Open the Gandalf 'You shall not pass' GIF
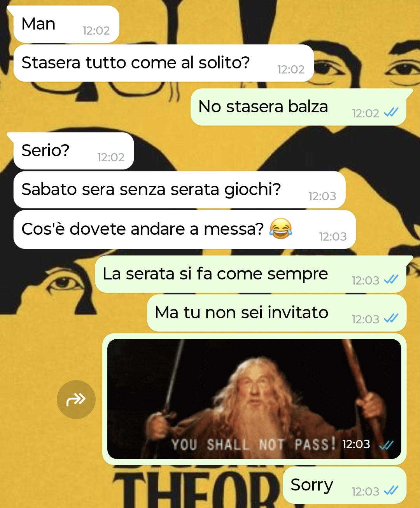Screen dimensions: 420x508 click(254, 399)
